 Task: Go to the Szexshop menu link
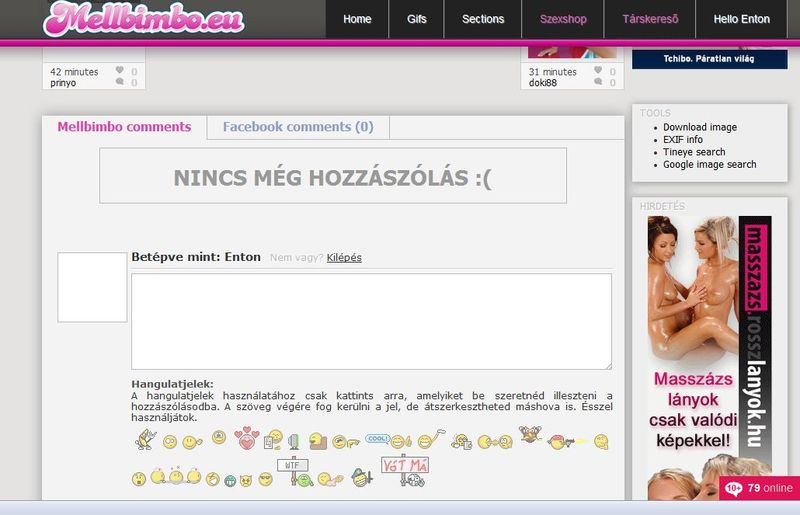[x=563, y=19]
